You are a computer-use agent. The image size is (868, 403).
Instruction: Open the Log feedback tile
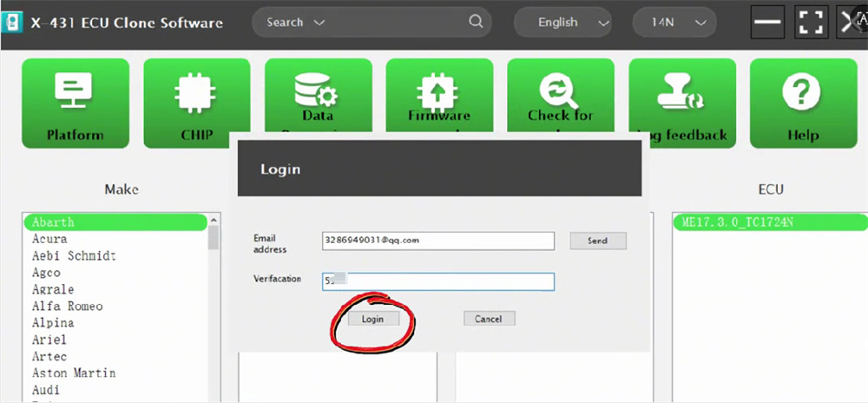(x=682, y=103)
